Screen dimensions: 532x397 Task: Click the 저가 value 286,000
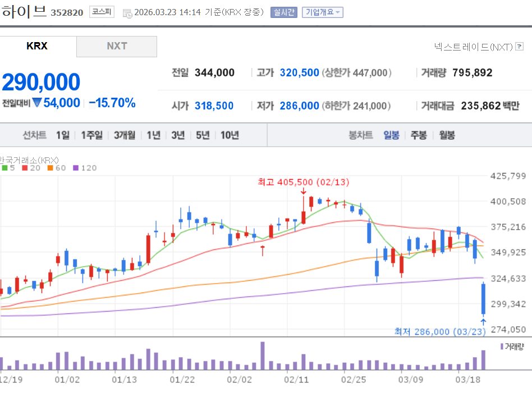coord(299,106)
